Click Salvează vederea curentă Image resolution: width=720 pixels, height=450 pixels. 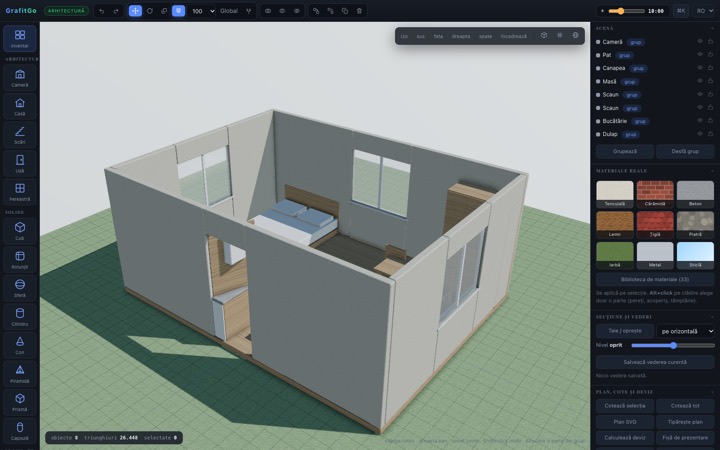(x=655, y=362)
